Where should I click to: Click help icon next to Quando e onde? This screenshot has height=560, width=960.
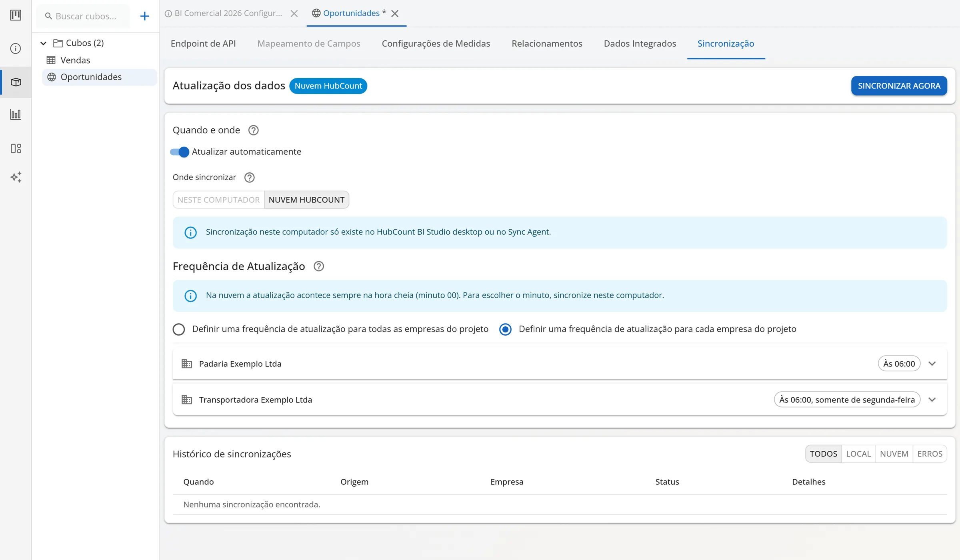[253, 130]
